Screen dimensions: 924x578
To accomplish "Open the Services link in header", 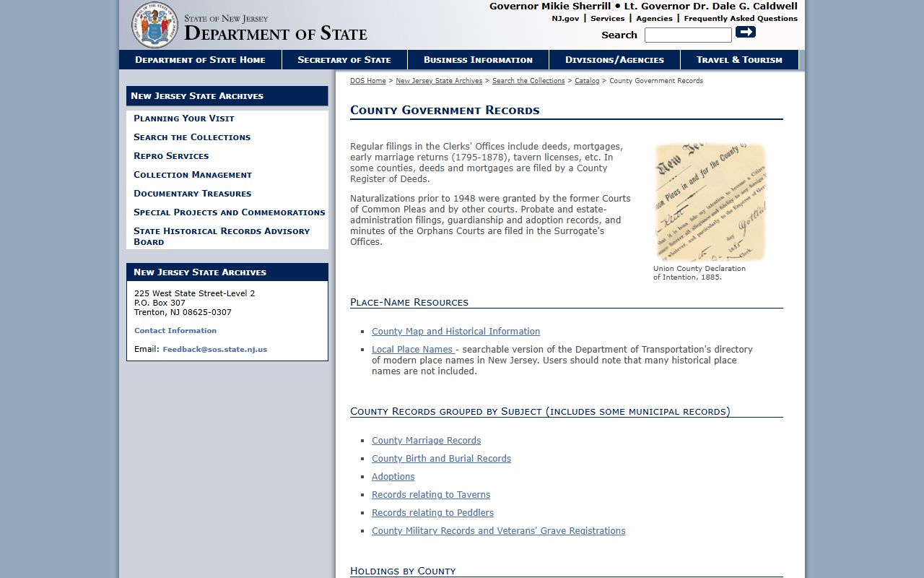I will click(607, 19).
